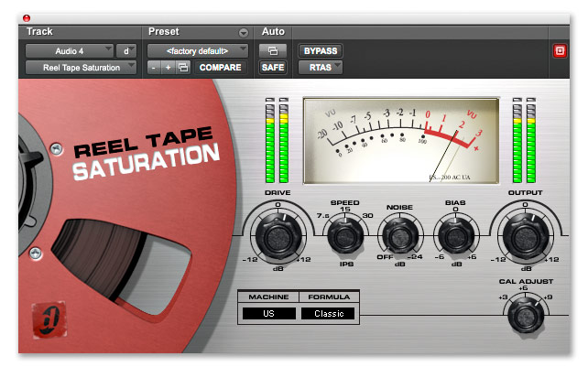Click the Auto section header

(x=273, y=31)
